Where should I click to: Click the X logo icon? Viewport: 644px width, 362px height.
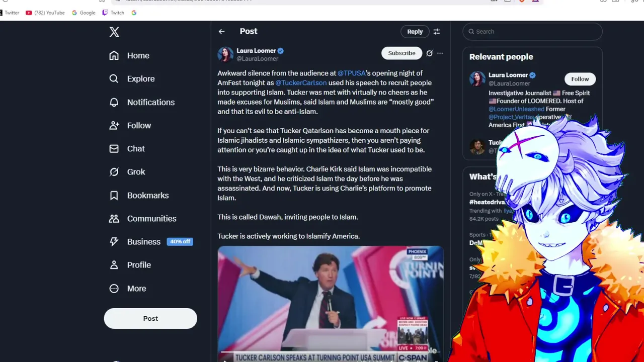(x=114, y=32)
